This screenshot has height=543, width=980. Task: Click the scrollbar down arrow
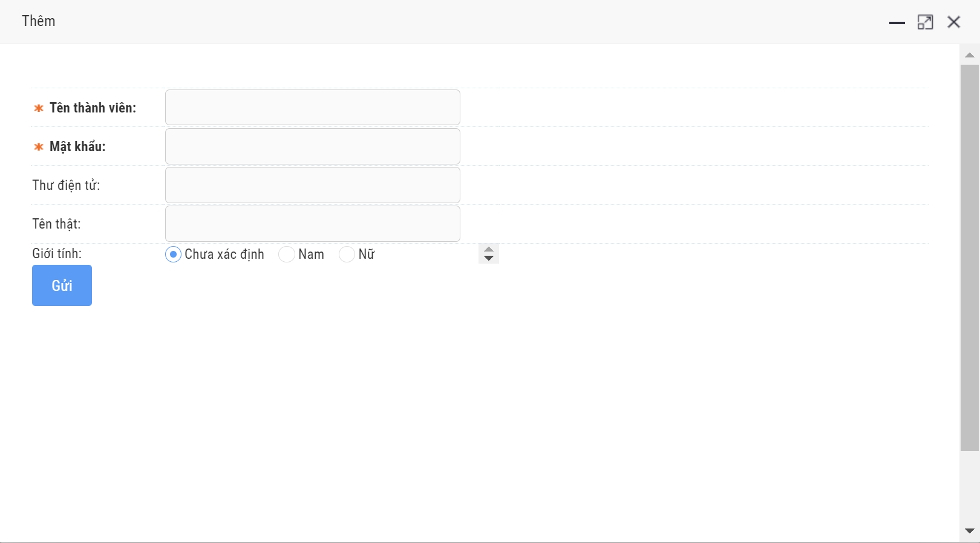pyautogui.click(x=969, y=531)
